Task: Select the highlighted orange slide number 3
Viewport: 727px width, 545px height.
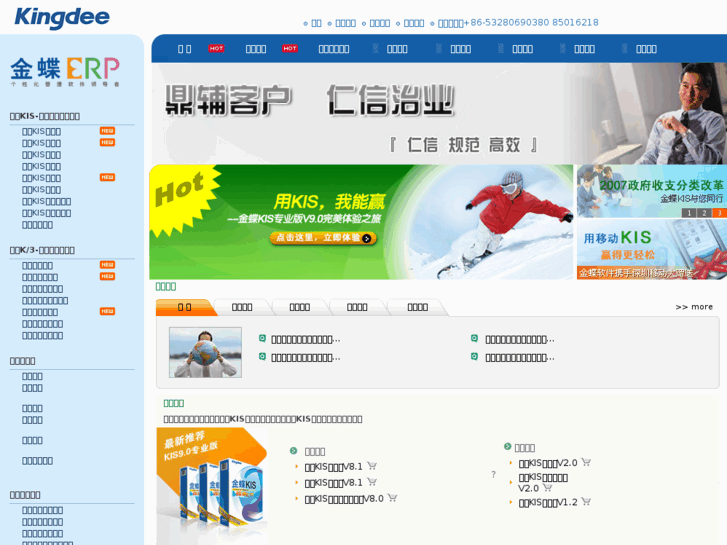Action: (x=719, y=213)
